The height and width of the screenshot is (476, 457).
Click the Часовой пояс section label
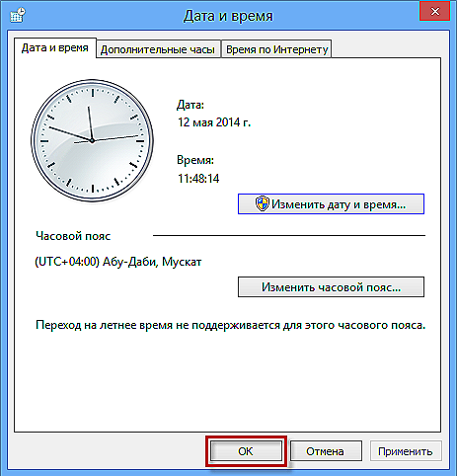pyautogui.click(x=73, y=236)
